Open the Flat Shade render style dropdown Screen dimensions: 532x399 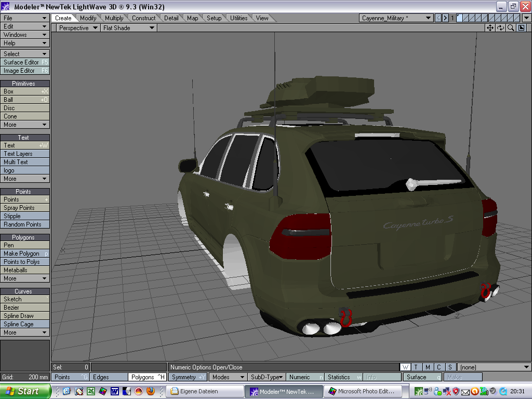pyautogui.click(x=129, y=28)
